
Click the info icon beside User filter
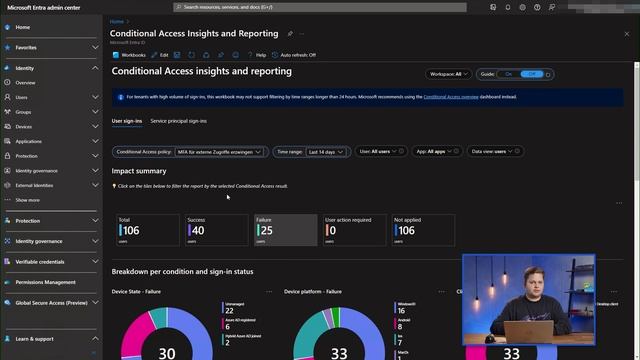click(401, 151)
